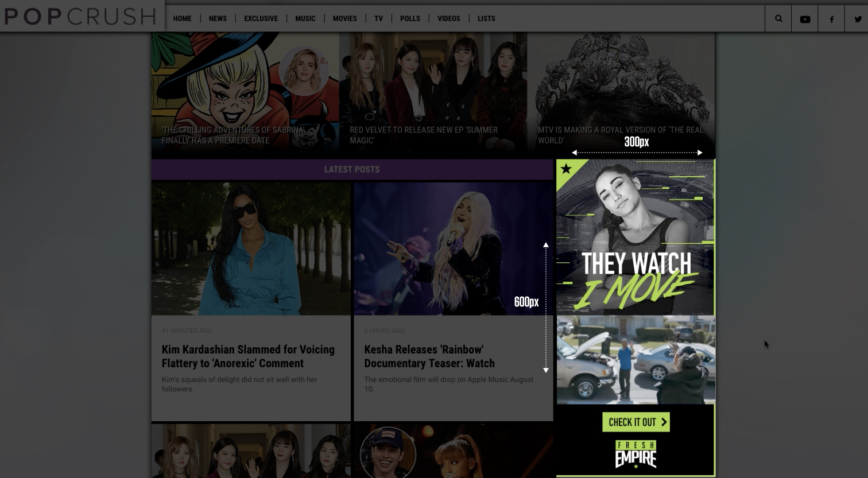Click the car scene ad video image
This screenshot has height=478, width=868.
(635, 360)
